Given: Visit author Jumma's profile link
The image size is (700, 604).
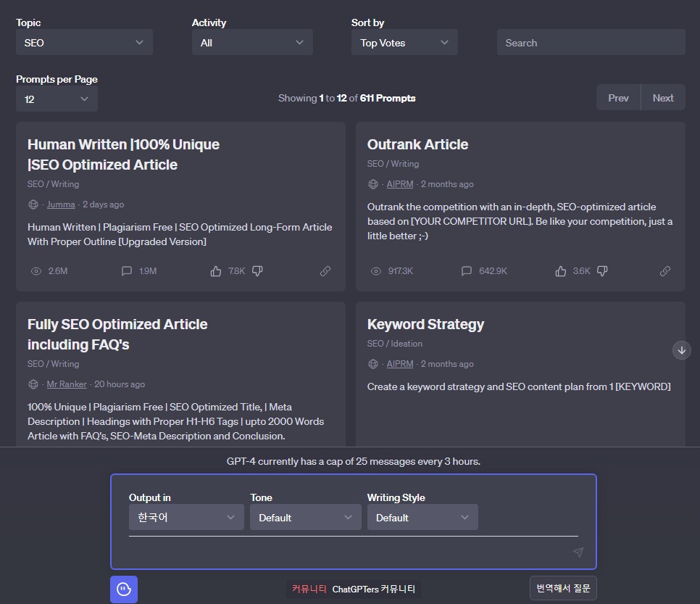Looking at the screenshot, I should (x=61, y=204).
